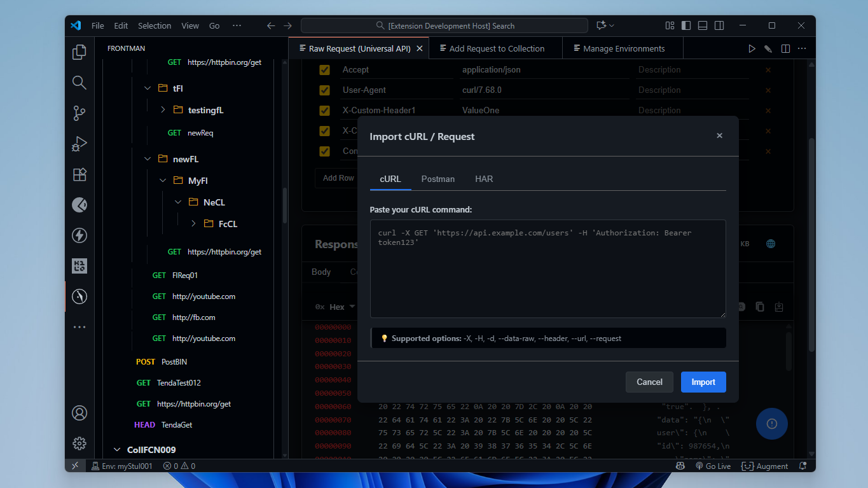Close the Import cURL / Request dialog
Viewport: 868px width, 488px height.
(719, 136)
